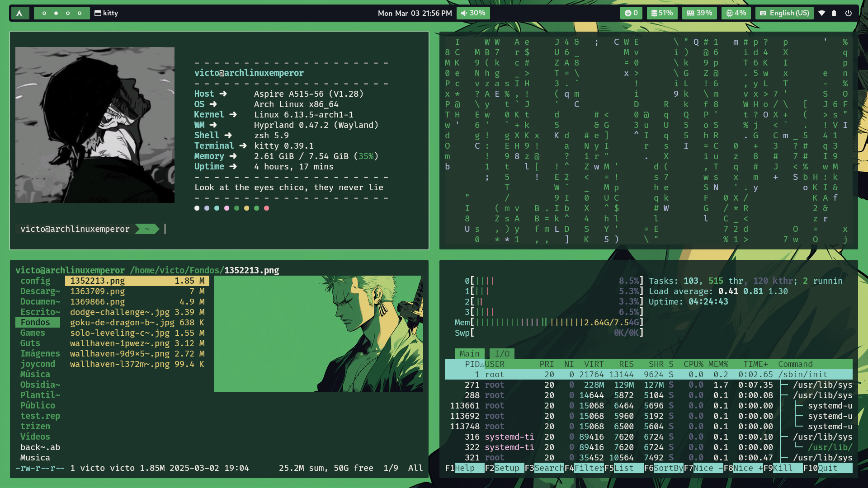Select the file 1363709.png in ranger
Screen dimensions: 868x488
[x=98, y=291]
